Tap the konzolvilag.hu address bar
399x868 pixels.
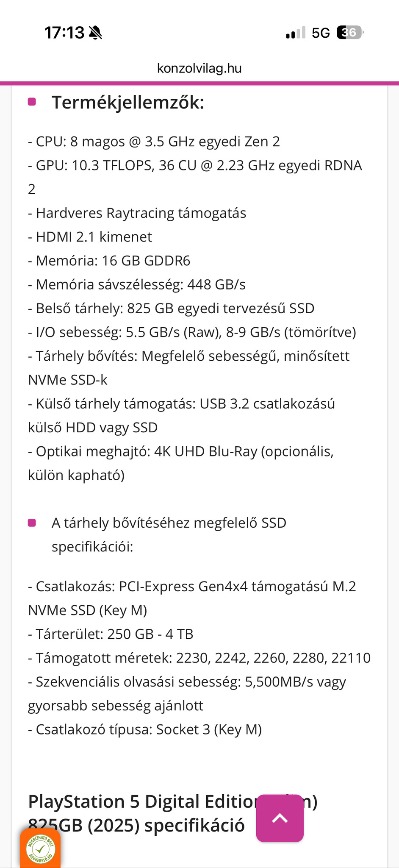199,68
